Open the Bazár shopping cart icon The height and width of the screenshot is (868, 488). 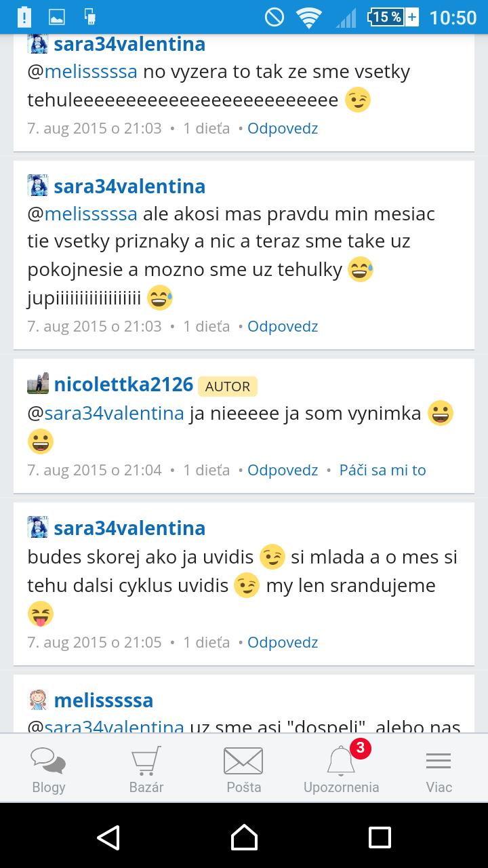click(x=146, y=761)
